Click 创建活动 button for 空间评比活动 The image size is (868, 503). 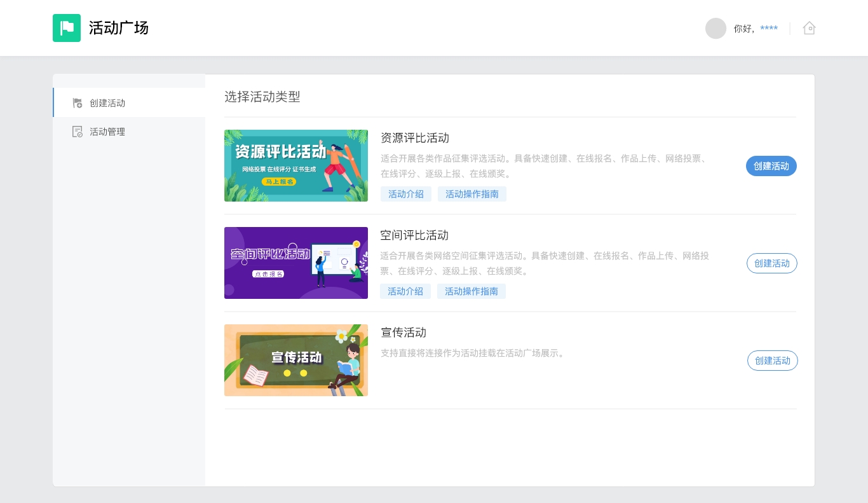pos(771,263)
